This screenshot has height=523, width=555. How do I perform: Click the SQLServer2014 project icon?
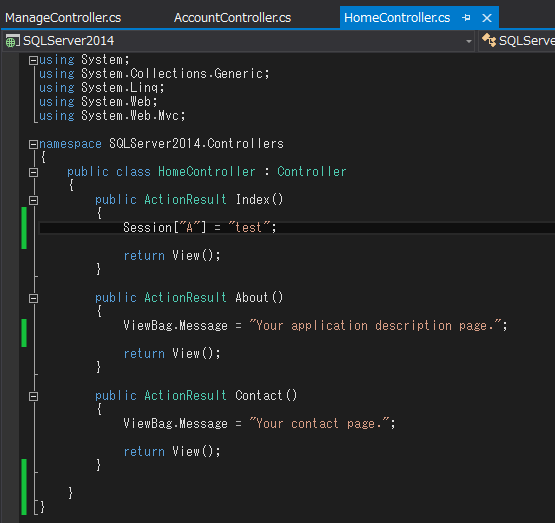pos(12,41)
